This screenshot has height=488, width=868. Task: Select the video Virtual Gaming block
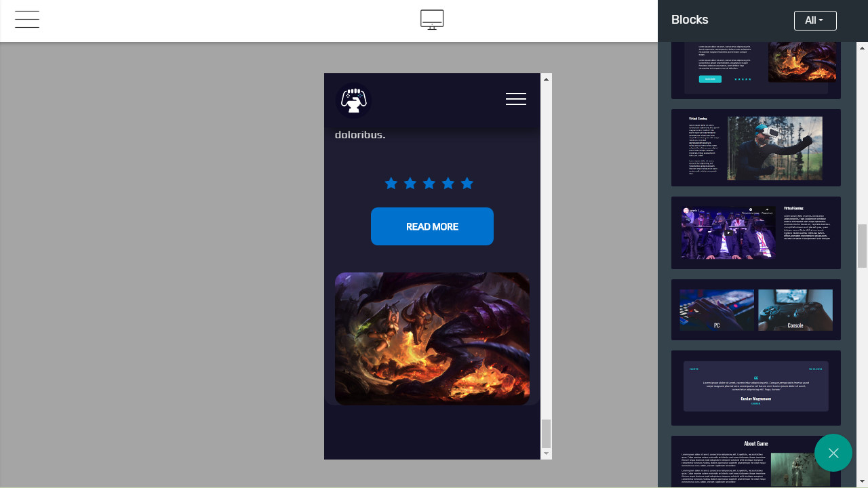[x=756, y=232]
